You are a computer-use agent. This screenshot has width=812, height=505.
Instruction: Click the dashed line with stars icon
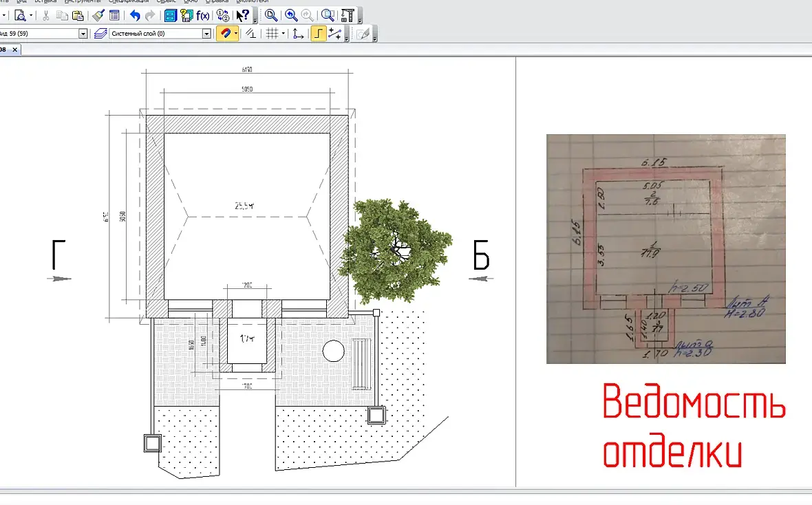coord(334,34)
